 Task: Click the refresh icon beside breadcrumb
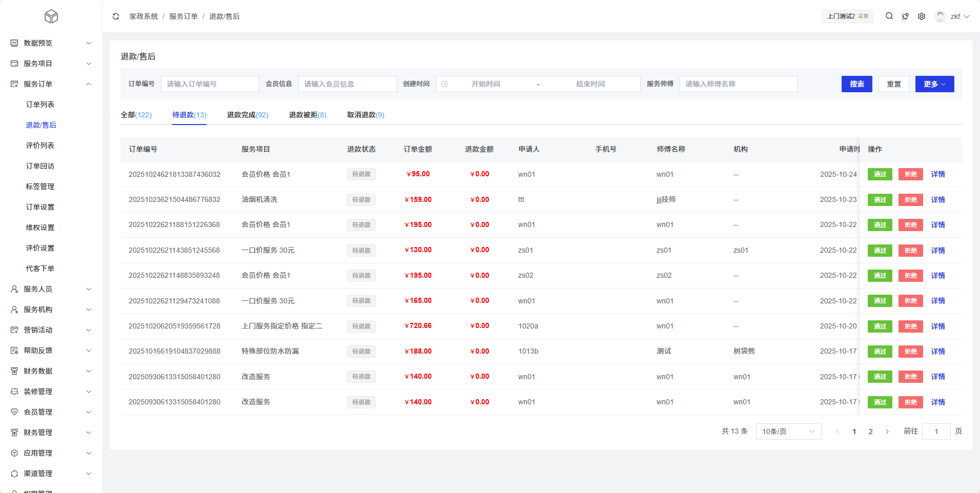(116, 16)
